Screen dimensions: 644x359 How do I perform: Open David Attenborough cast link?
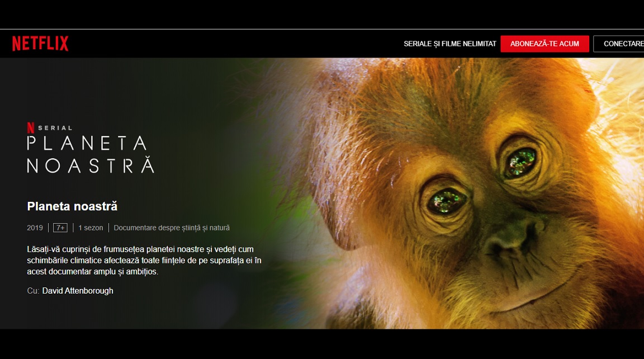coord(78,291)
